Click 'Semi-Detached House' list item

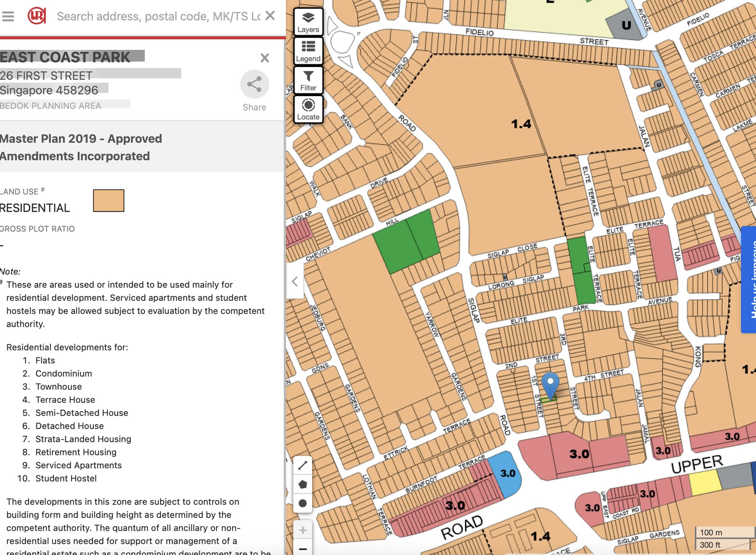pos(82,413)
